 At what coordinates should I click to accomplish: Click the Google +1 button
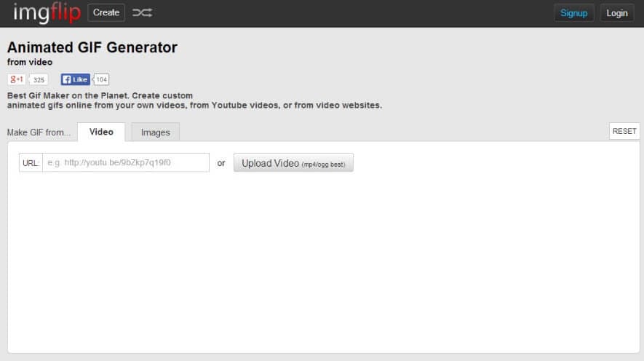coord(17,79)
